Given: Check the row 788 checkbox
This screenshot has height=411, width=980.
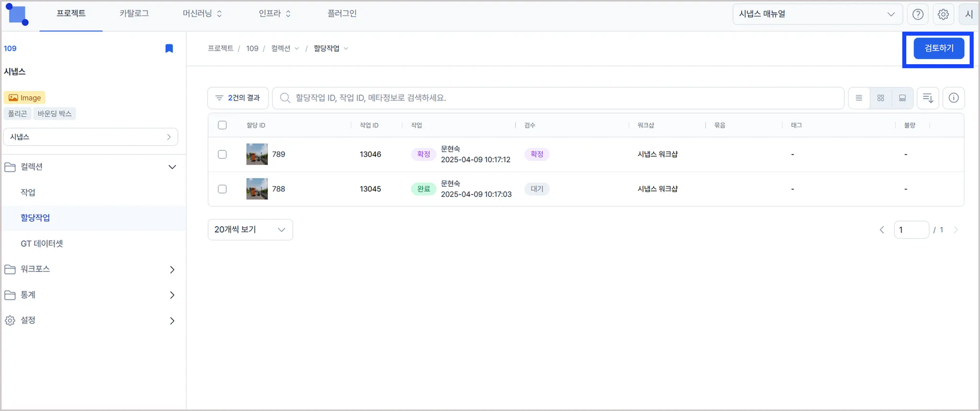Looking at the screenshot, I should click(222, 189).
